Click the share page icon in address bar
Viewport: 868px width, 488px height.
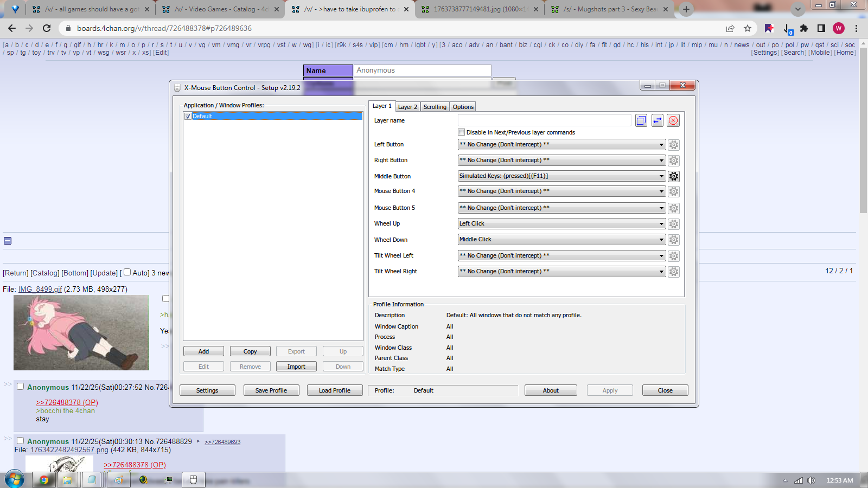point(730,28)
